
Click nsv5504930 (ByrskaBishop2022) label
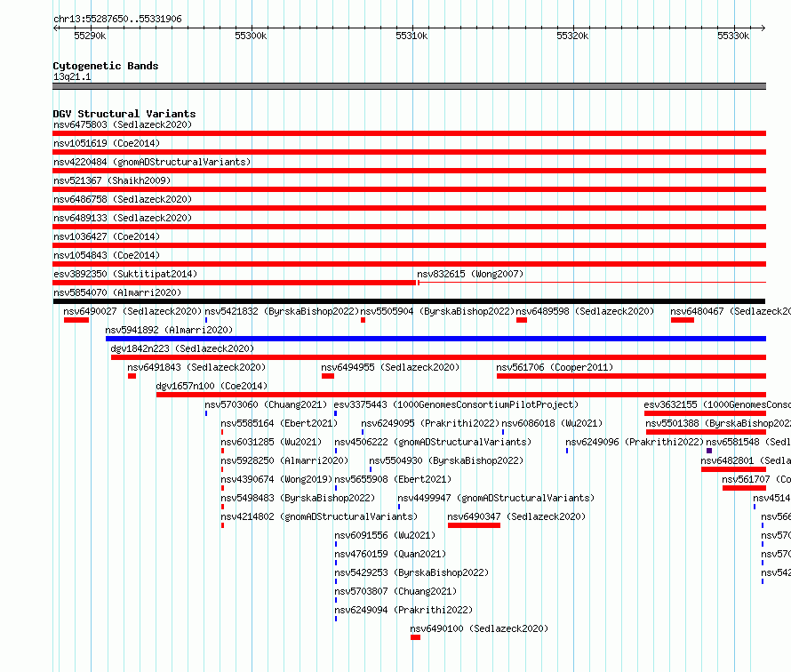(446, 460)
